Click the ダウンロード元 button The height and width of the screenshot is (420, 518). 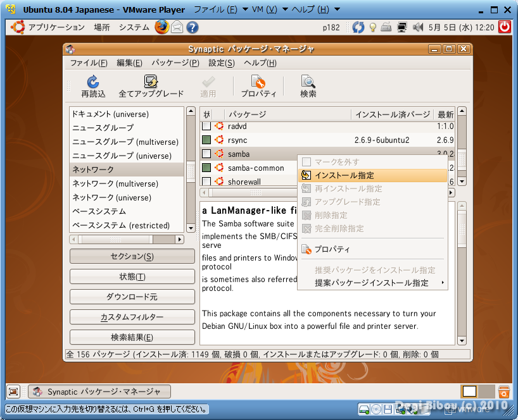(132, 297)
